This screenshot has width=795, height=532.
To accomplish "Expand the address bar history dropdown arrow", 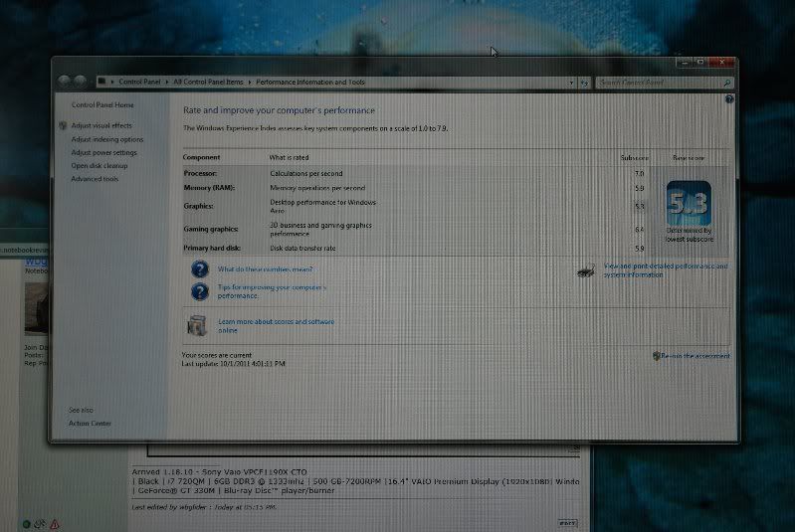I will pyautogui.click(x=571, y=83).
